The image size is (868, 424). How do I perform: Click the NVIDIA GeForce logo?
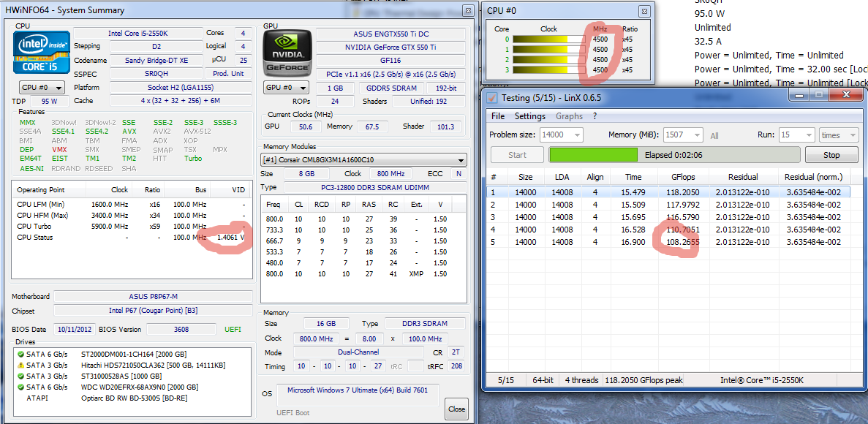point(287,53)
